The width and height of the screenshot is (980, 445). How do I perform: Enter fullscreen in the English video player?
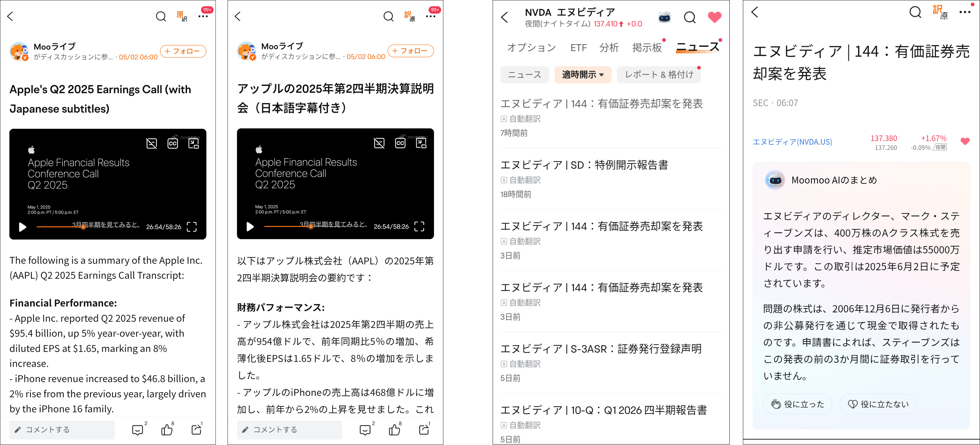click(x=192, y=227)
